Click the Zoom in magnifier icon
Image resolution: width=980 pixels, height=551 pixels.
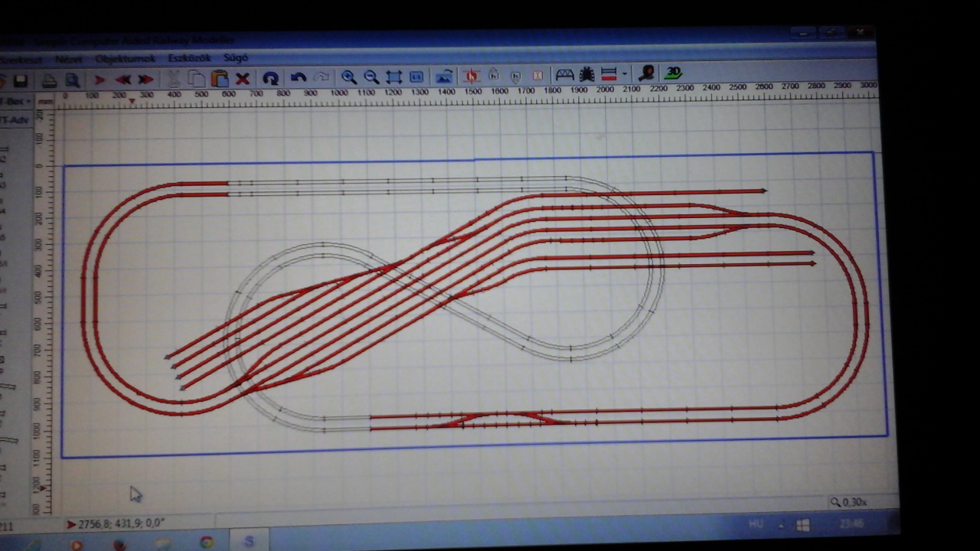348,77
